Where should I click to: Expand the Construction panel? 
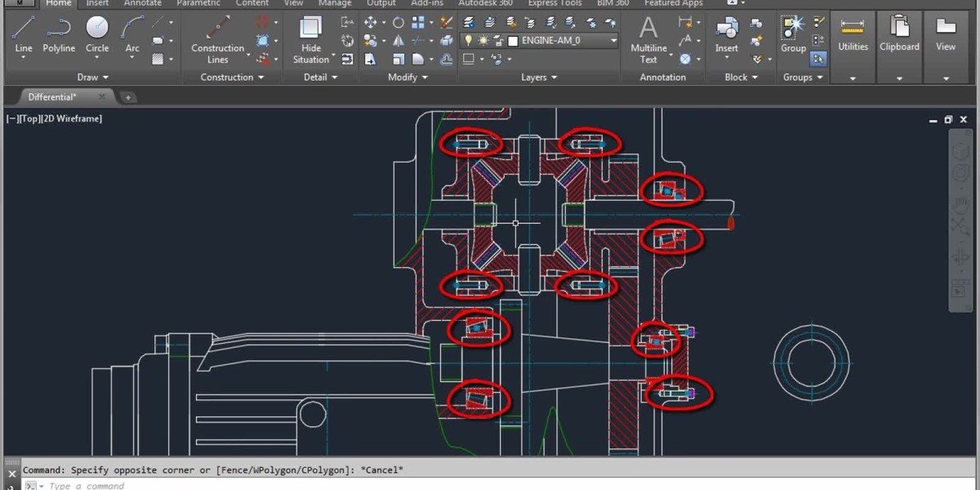pos(232,78)
